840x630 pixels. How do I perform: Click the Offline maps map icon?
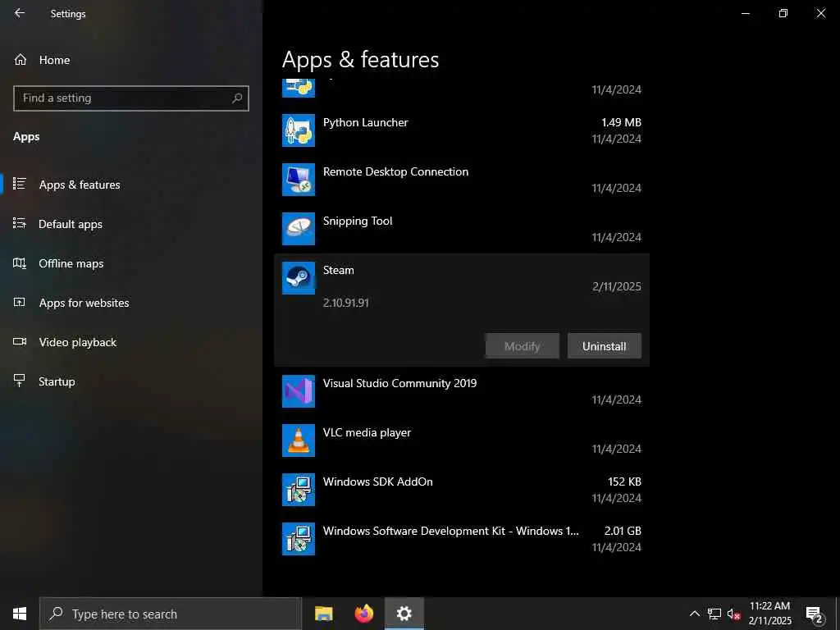20,263
